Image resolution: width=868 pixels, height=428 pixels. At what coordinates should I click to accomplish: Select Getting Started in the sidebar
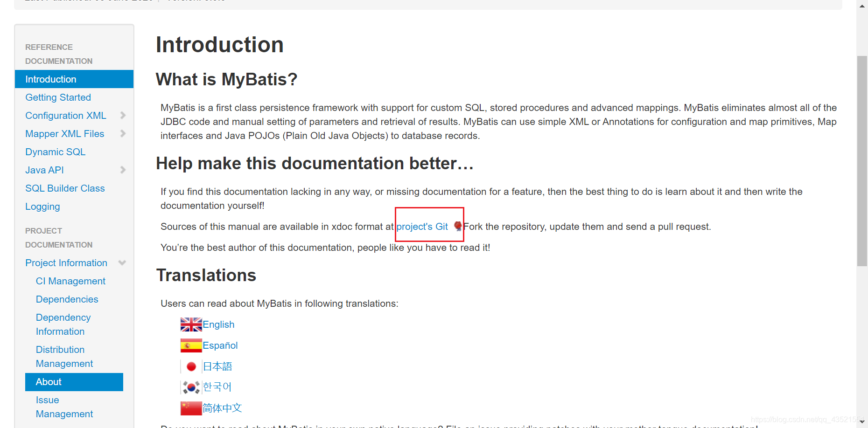[x=58, y=97]
